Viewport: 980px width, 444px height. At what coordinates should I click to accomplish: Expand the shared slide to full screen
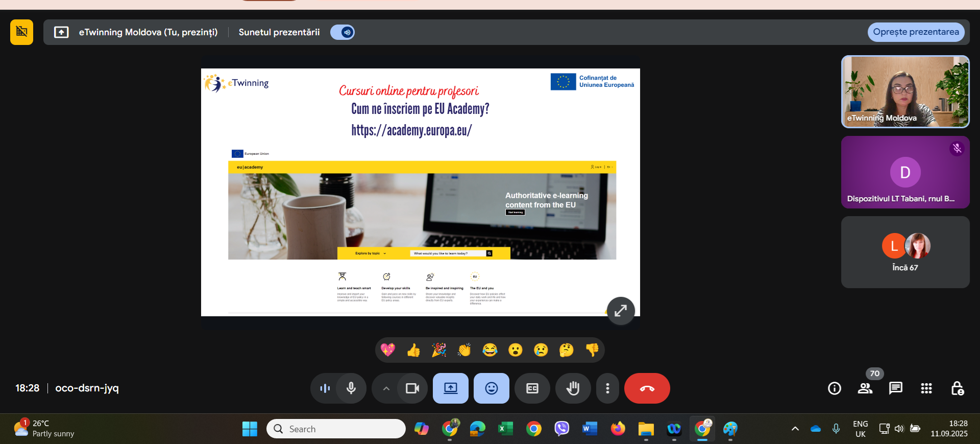point(621,311)
